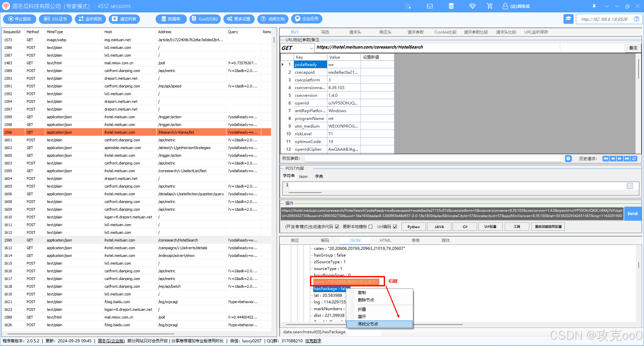This screenshot has height=346, width=644.
Task: Generate C# request code
Action: coord(465,227)
